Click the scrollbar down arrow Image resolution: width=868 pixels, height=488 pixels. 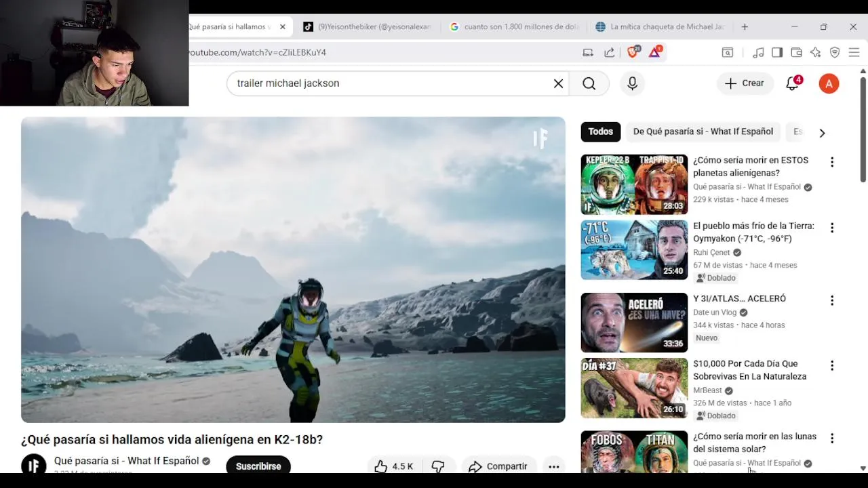click(x=863, y=468)
